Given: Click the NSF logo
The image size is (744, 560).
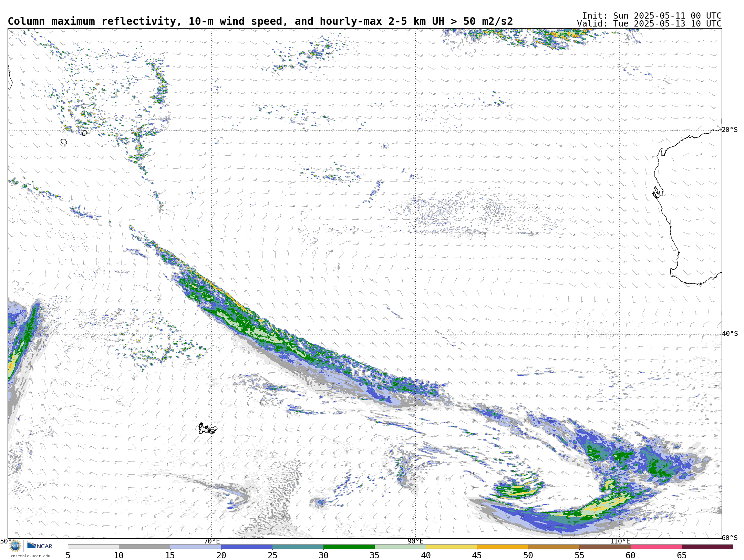Looking at the screenshot, I should [x=15, y=546].
